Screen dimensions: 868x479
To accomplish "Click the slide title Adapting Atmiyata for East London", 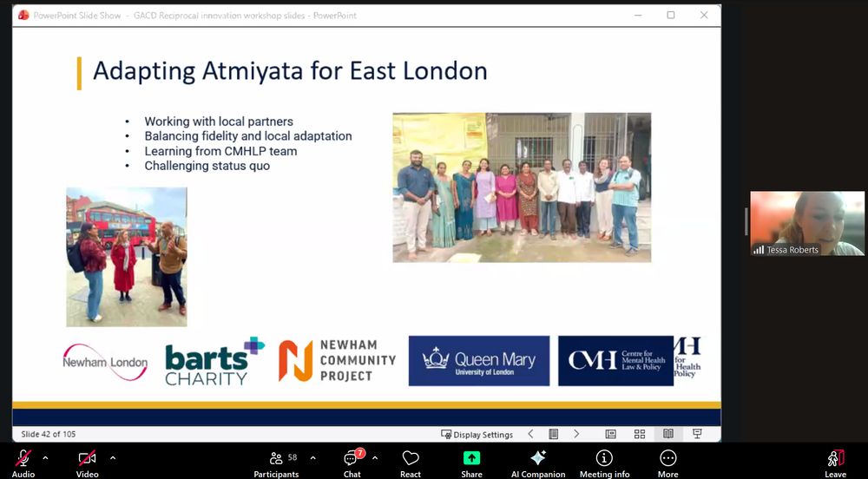I will [290, 71].
